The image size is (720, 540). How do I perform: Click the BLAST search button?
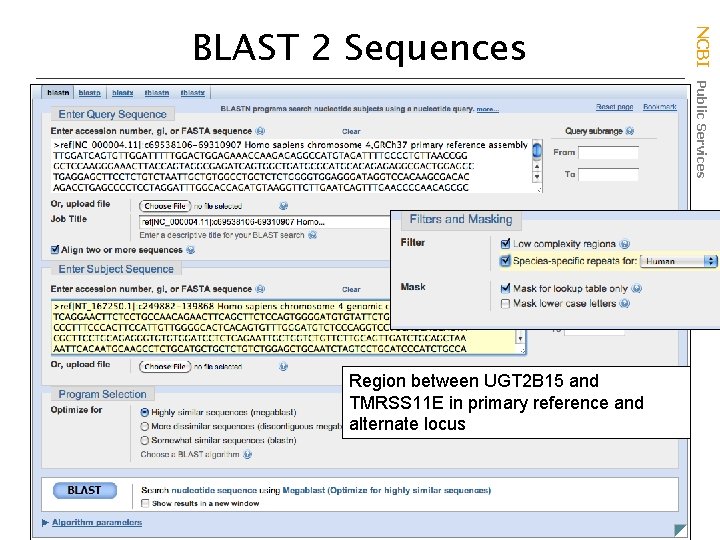tap(85, 490)
